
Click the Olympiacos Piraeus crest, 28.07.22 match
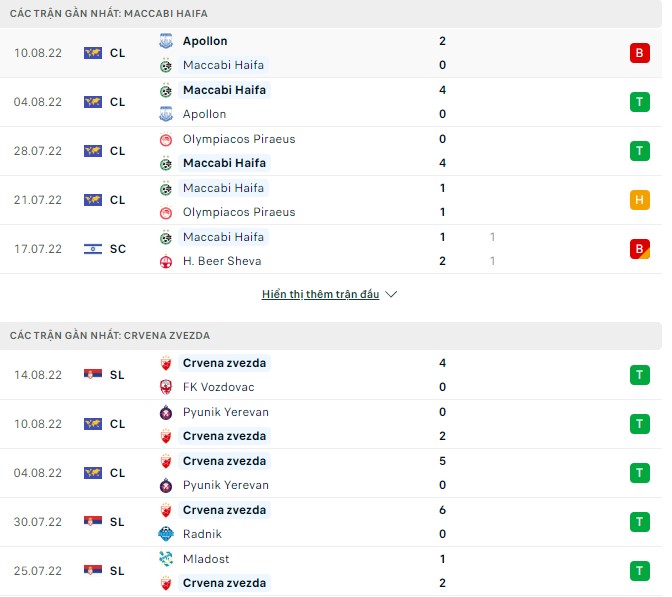click(x=166, y=139)
